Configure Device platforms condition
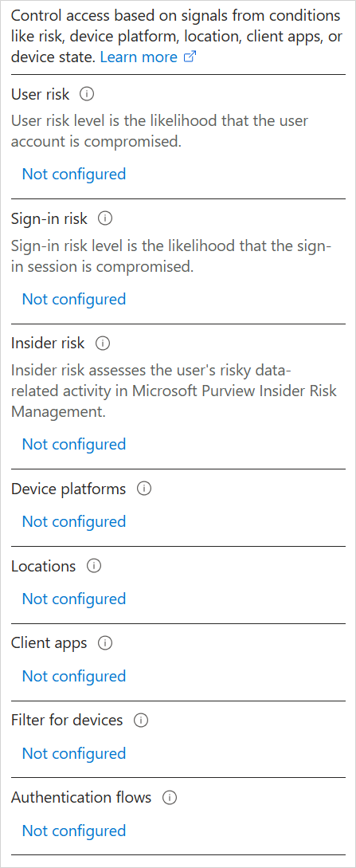 [x=74, y=521]
